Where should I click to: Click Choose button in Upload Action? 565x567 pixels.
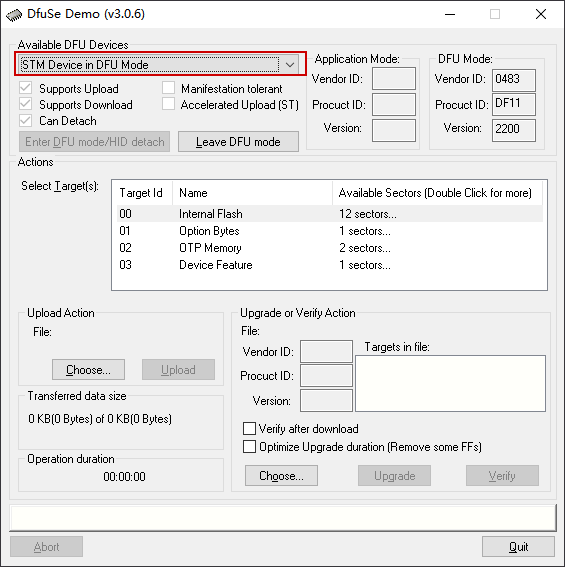(89, 370)
